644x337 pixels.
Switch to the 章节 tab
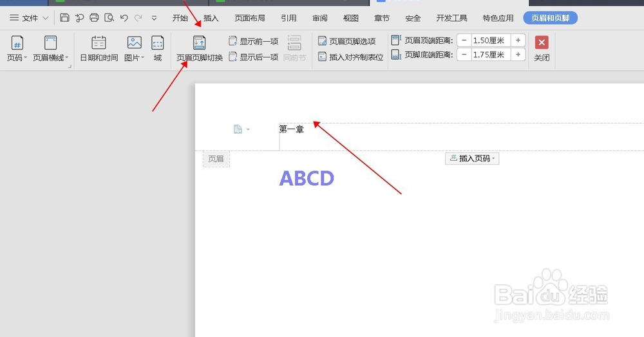pos(381,18)
